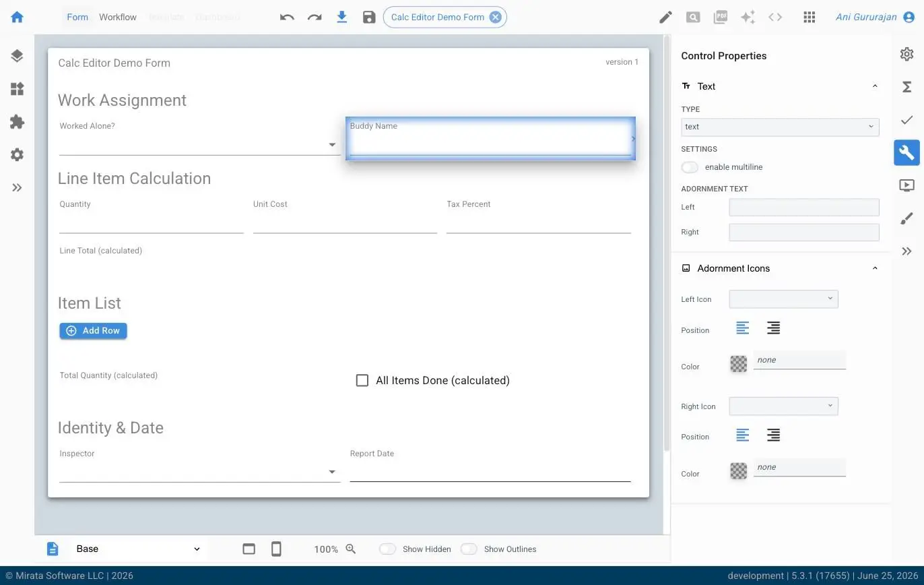Click the Report Date field

click(490, 472)
